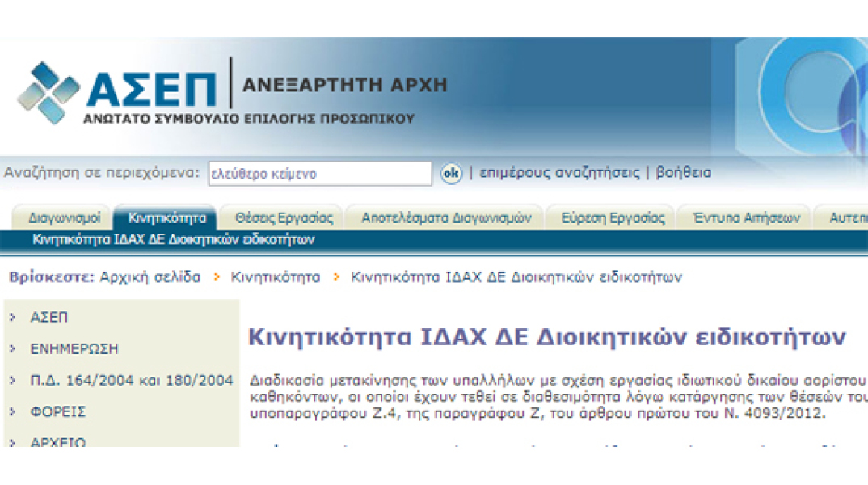Switch to the Διαγωνισμοί tab

pos(64,218)
